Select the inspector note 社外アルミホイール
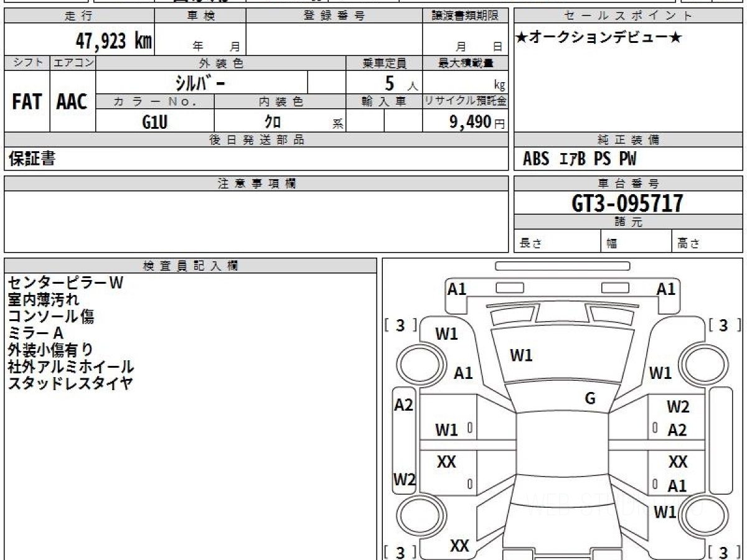Image resolution: width=747 pixels, height=560 pixels. [x=71, y=366]
